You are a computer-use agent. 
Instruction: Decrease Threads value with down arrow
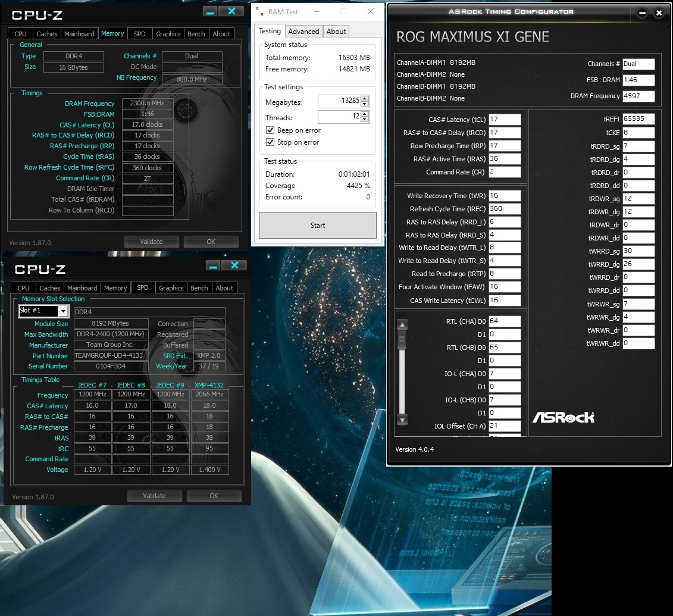[365, 119]
